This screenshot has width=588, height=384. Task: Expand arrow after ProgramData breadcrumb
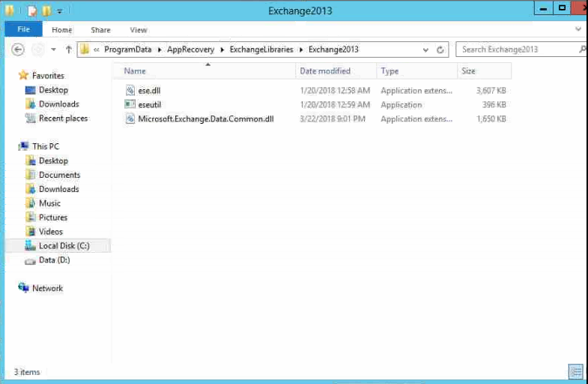point(160,49)
